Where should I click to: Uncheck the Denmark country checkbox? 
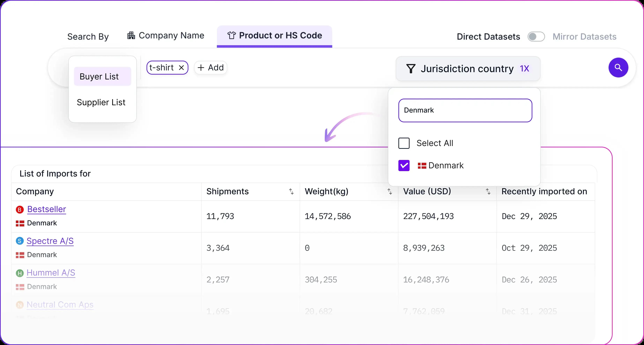coord(404,165)
